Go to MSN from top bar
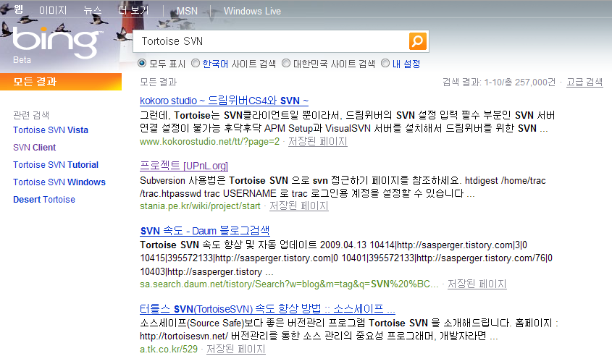This screenshot has height=364, width=612. [187, 11]
